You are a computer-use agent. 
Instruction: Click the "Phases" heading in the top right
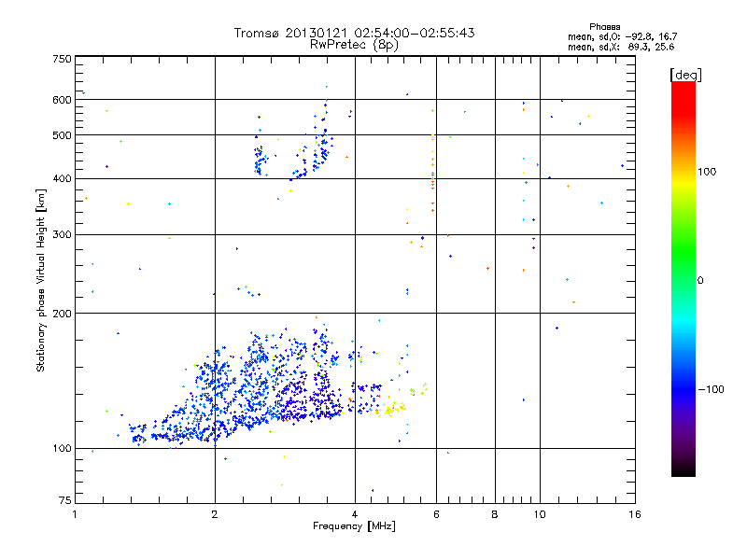point(604,27)
